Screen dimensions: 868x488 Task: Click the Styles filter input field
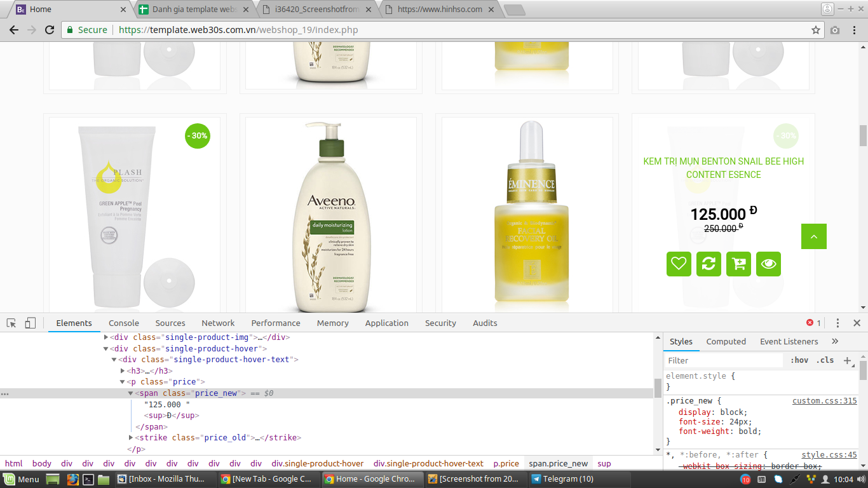724,360
